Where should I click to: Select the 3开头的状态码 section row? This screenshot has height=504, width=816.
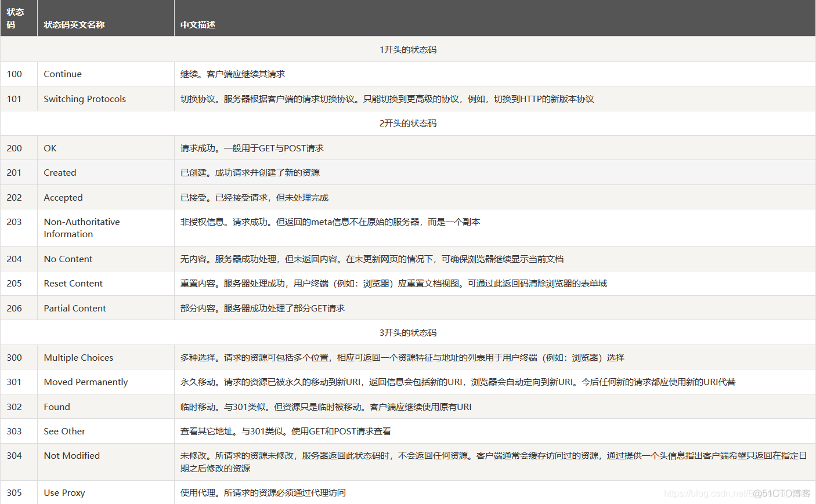click(408, 333)
